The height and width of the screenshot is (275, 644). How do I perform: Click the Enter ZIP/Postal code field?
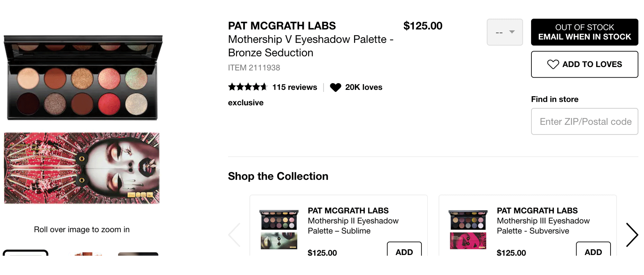(584, 121)
